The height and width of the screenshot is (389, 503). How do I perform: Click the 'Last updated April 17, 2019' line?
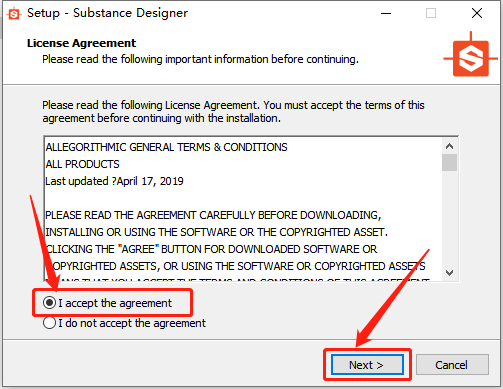click(114, 181)
